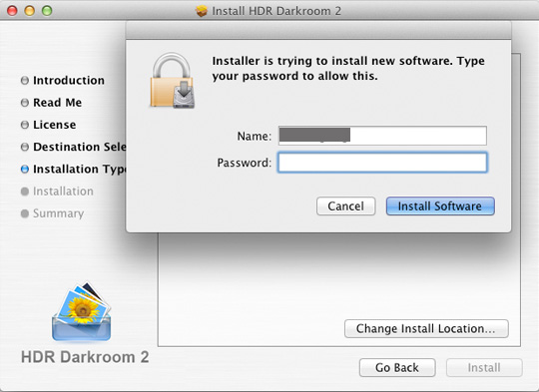This screenshot has width=539, height=392.
Task: Click the installer password prompt message
Action: pos(348,69)
